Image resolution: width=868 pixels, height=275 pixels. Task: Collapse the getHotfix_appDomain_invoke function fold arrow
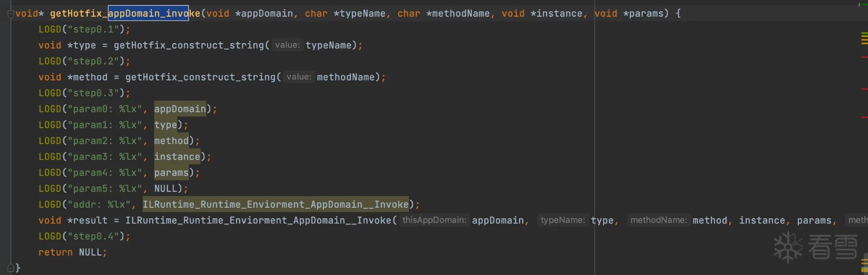click(11, 14)
